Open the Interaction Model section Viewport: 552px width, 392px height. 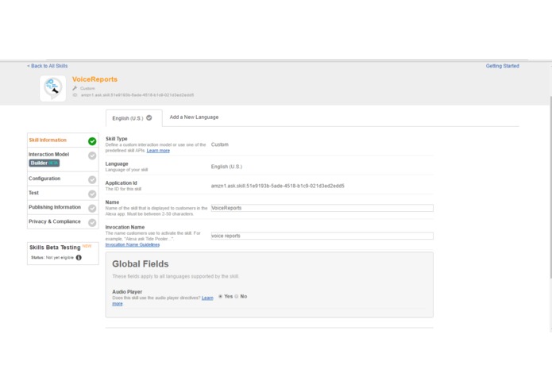(x=63, y=159)
